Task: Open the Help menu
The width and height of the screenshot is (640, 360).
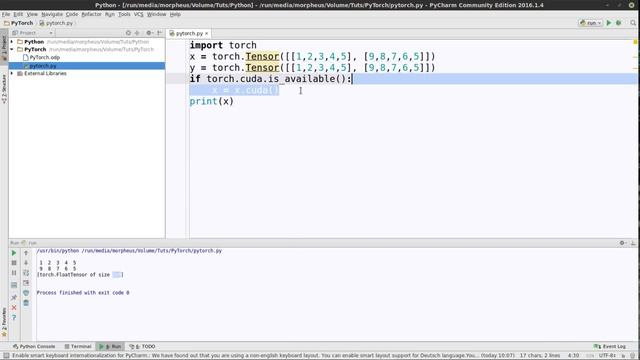Action: coord(175,14)
